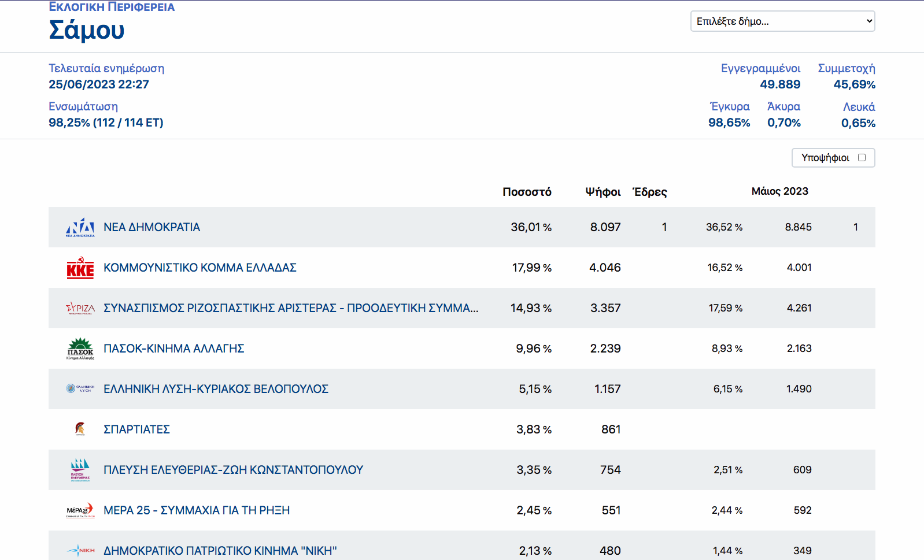Click the Συμμετοχή value 45,69%
The image size is (924, 560).
coord(854,84)
